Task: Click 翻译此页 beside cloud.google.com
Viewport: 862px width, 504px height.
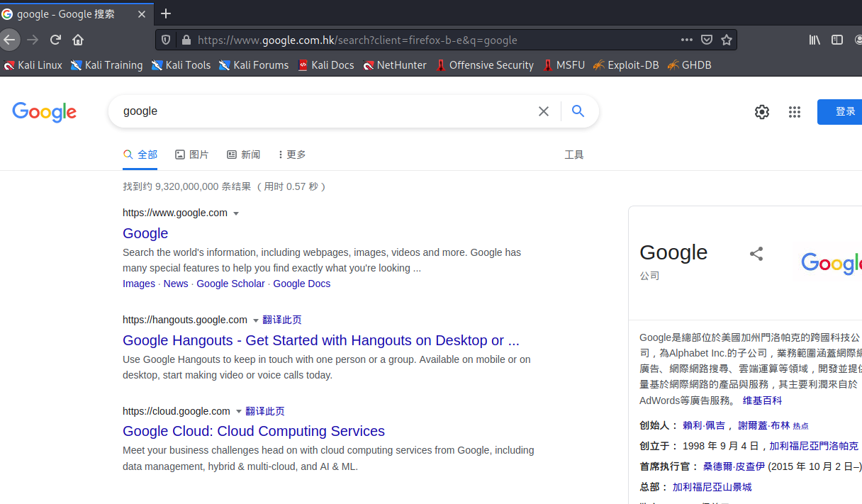Action: 265,411
